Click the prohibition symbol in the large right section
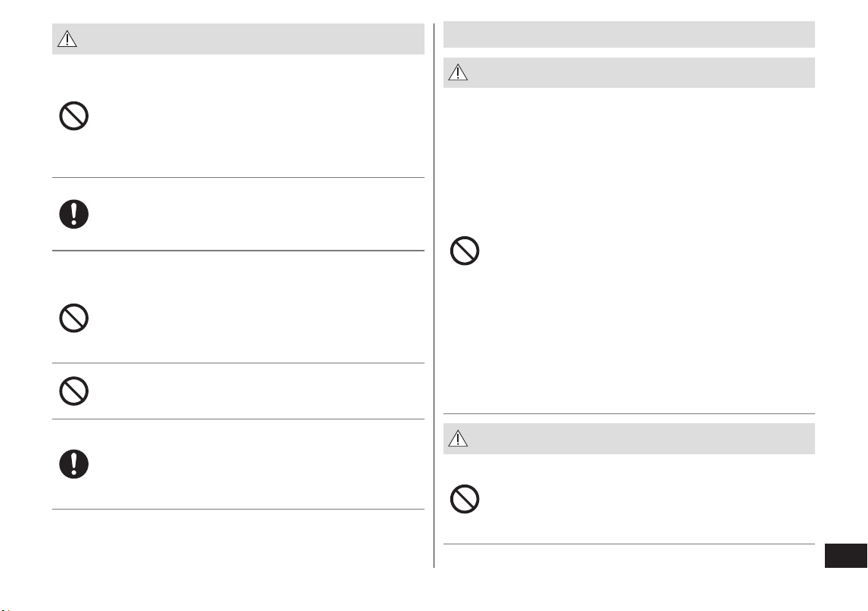This screenshot has height=611, width=868. click(x=465, y=251)
